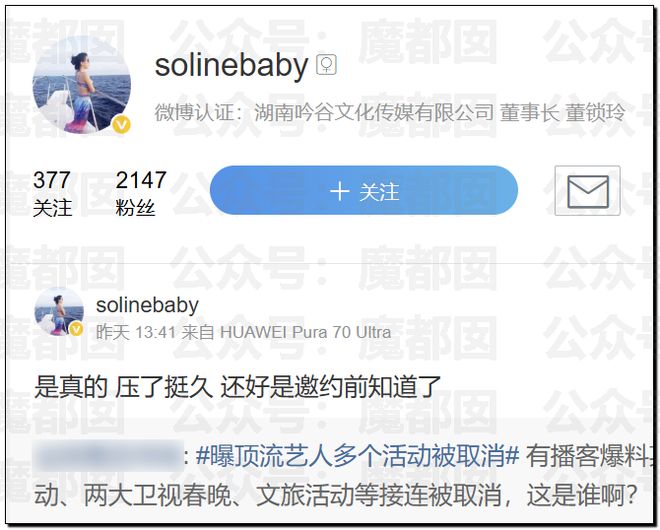The width and height of the screenshot is (660, 530).
Task: Open the 昨天 13:41 post timestamp
Action: tap(136, 332)
